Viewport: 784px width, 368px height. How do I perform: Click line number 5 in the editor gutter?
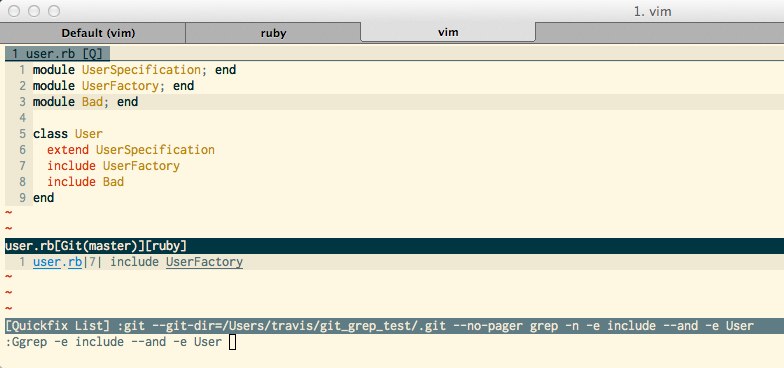coord(22,134)
